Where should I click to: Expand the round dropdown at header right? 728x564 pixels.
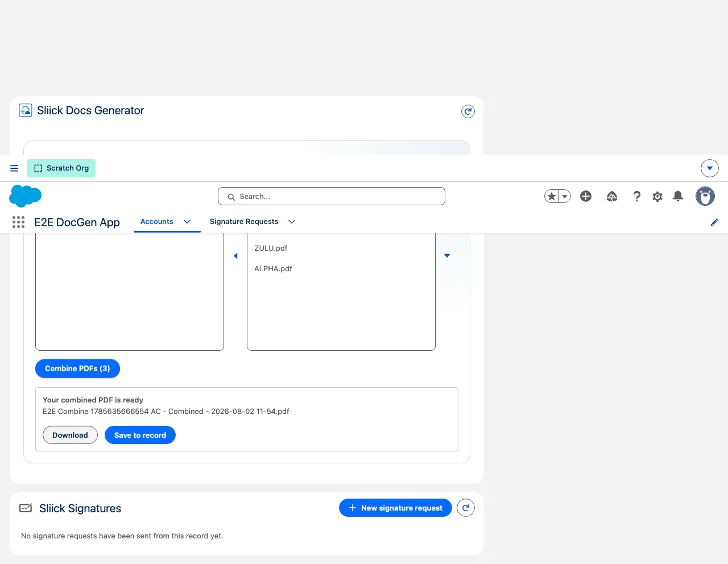710,168
